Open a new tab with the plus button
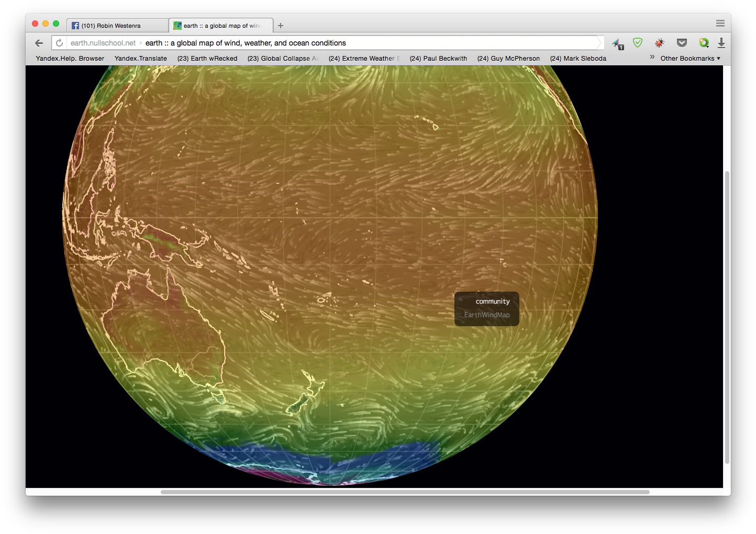Image resolution: width=756 pixels, height=534 pixels. 281,25
